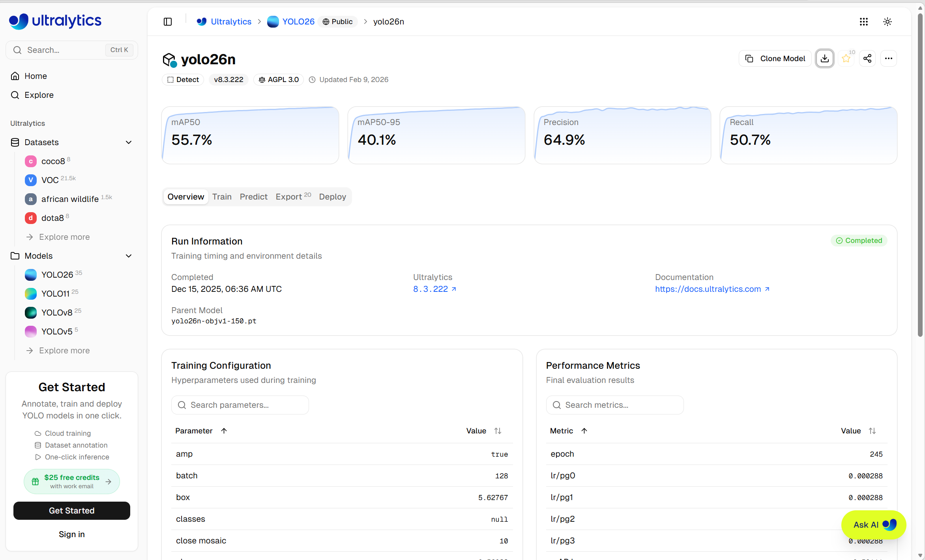Click the v8.3.222 version badge

tap(229, 80)
